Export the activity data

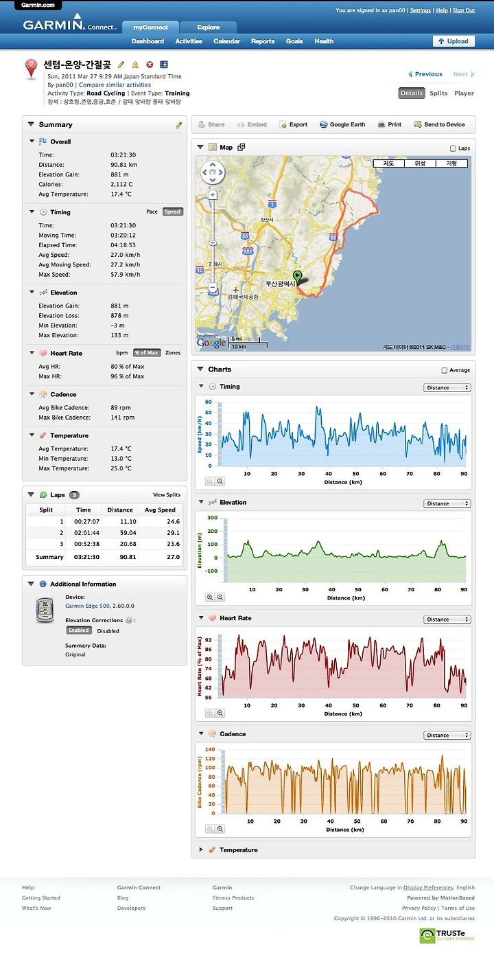[293, 125]
